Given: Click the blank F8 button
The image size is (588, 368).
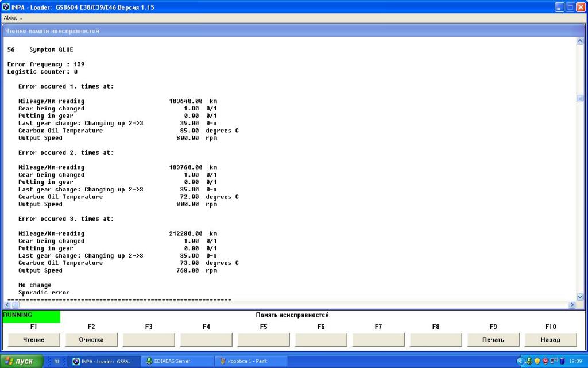Looking at the screenshot, I should coord(436,340).
